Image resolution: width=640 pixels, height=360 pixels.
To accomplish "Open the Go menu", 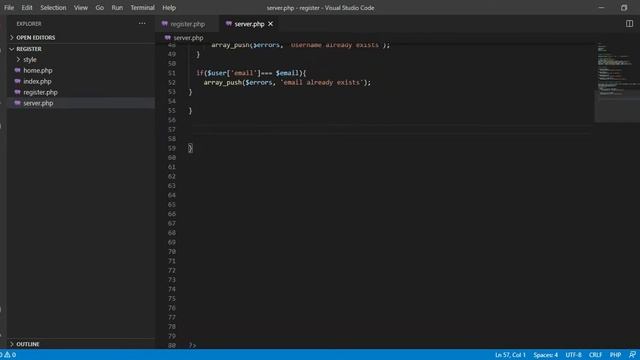I will 100,8.
